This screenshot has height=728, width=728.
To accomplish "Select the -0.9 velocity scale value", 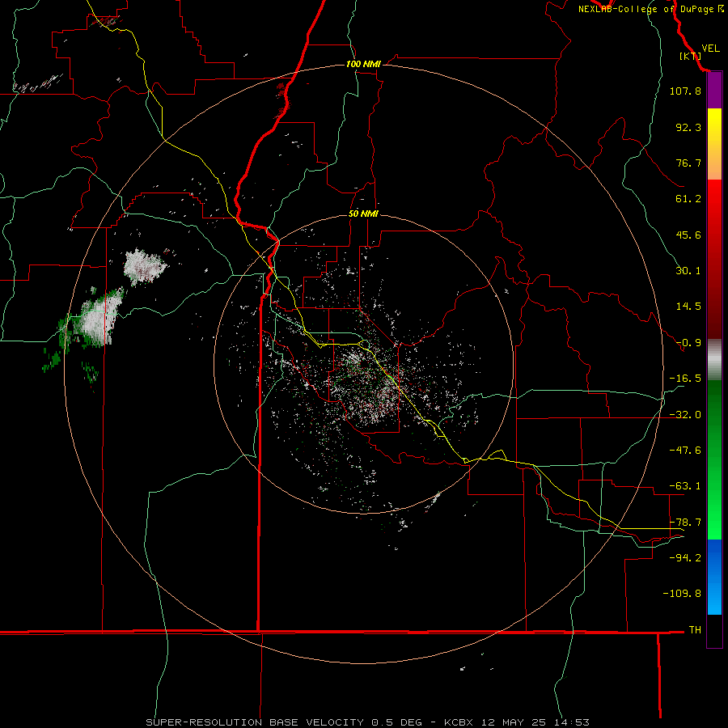I will point(688,343).
